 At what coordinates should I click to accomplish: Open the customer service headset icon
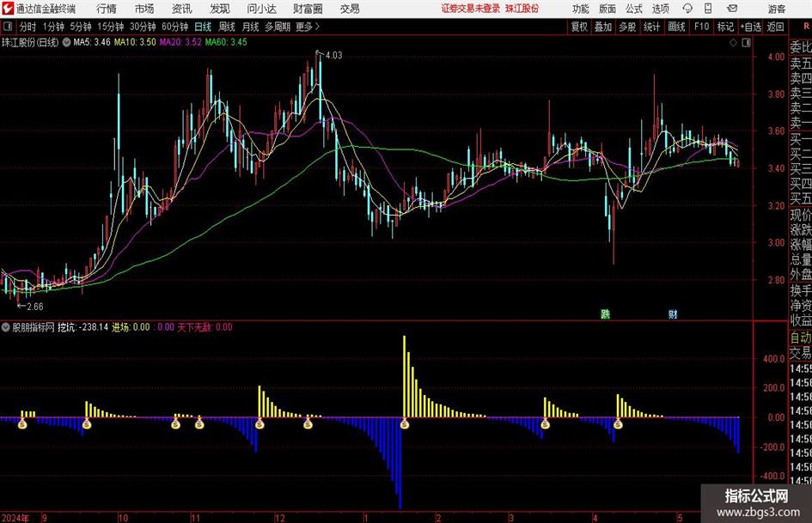pyautogui.click(x=687, y=9)
